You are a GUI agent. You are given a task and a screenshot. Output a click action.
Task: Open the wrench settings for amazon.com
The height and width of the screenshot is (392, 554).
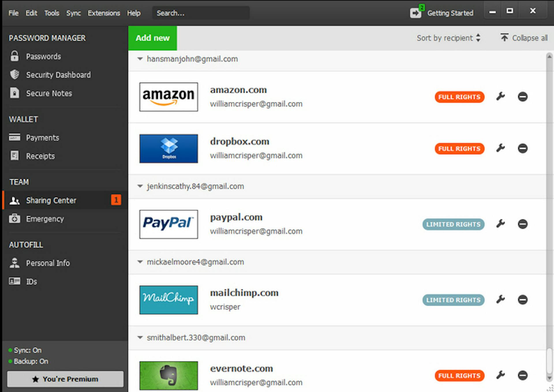[x=501, y=96]
